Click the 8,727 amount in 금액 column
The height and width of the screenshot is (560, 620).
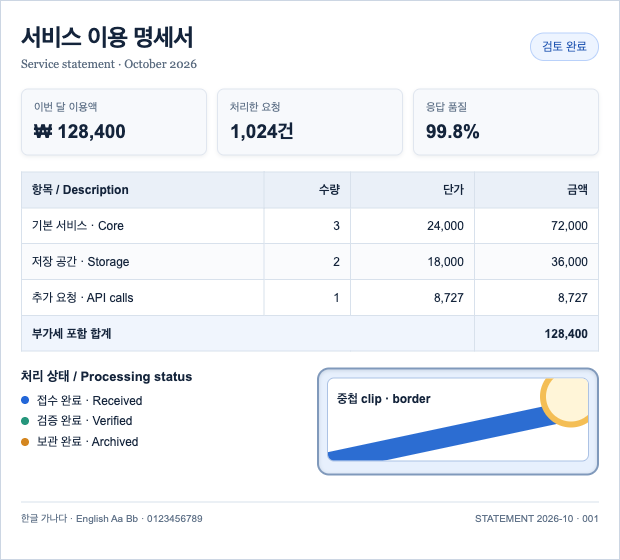(573, 298)
